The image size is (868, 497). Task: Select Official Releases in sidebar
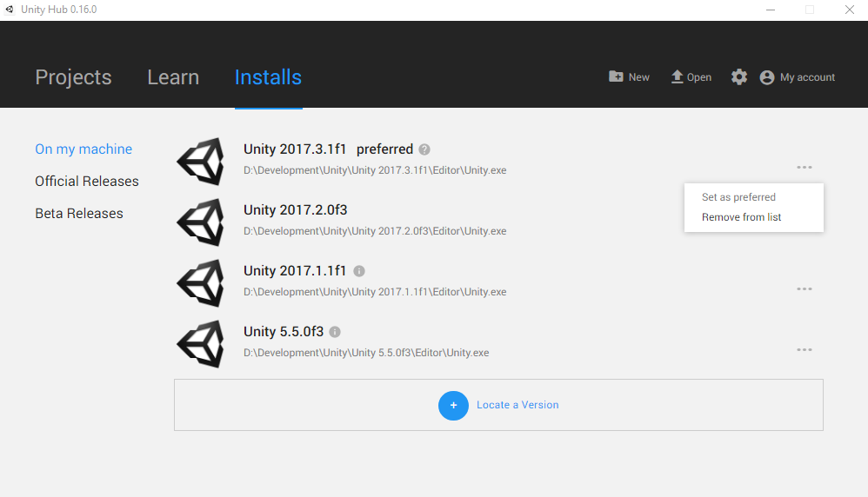tap(87, 182)
